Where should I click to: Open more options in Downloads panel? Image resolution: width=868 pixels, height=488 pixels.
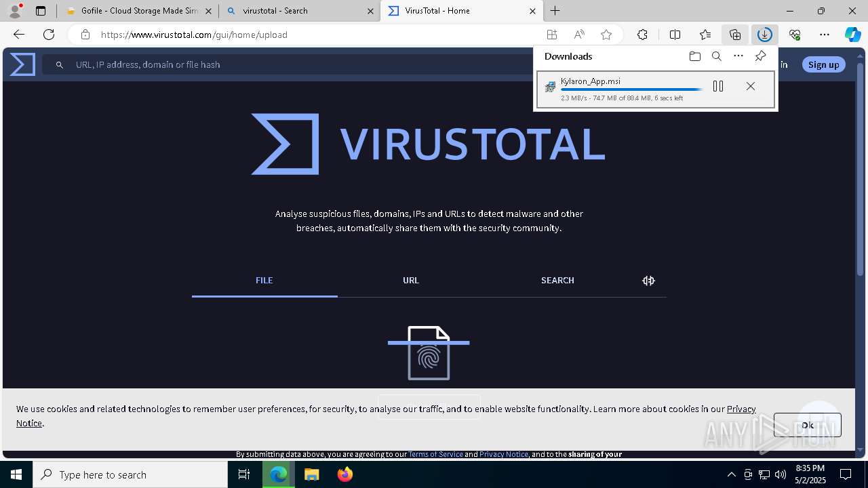coord(738,56)
